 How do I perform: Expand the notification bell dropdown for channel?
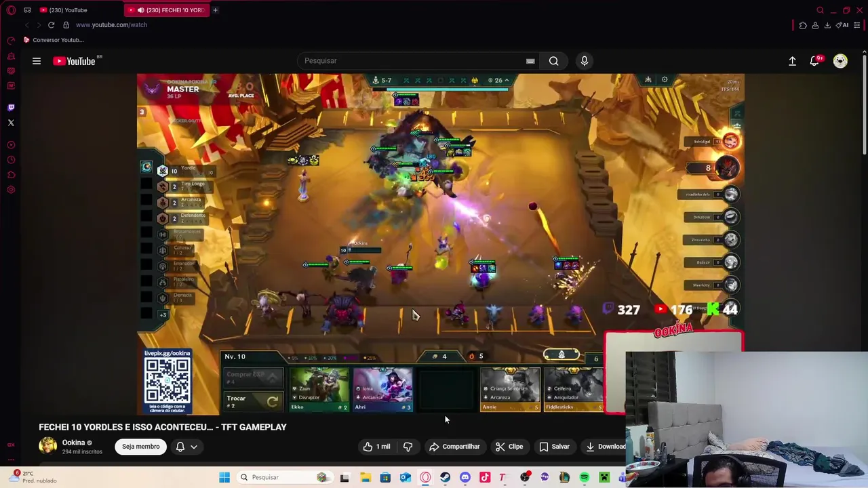tap(186, 447)
